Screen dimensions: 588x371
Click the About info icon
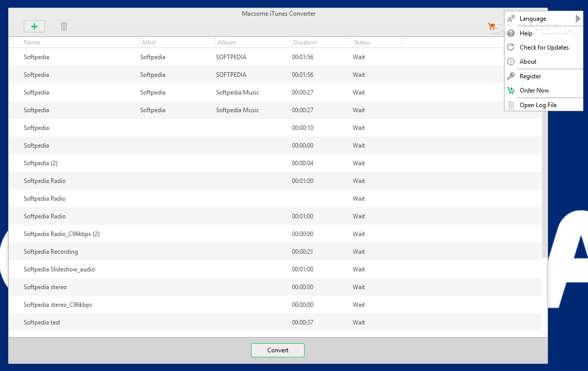coord(511,62)
